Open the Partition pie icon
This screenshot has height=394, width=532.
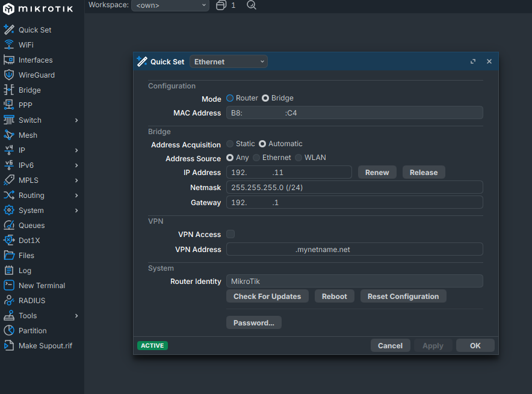pyautogui.click(x=9, y=331)
